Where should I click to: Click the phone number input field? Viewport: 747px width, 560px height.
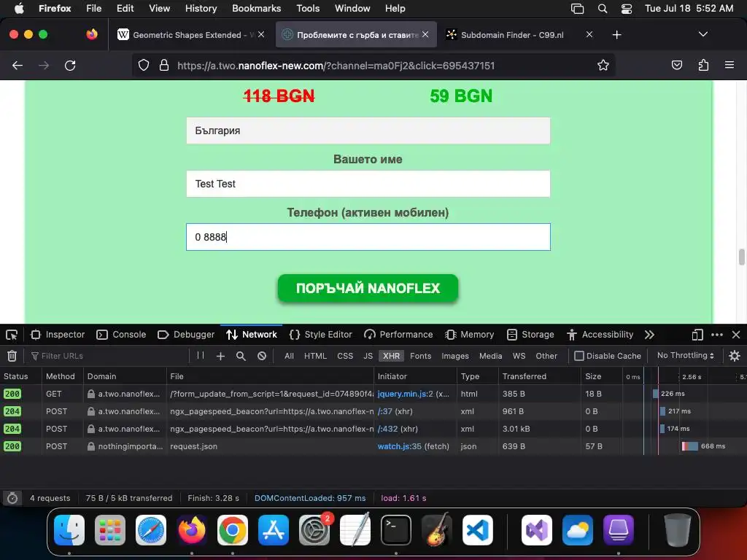(x=368, y=237)
